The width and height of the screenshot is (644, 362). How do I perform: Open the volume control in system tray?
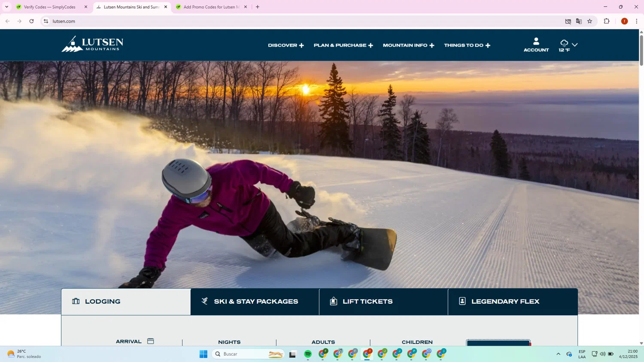coord(602,354)
